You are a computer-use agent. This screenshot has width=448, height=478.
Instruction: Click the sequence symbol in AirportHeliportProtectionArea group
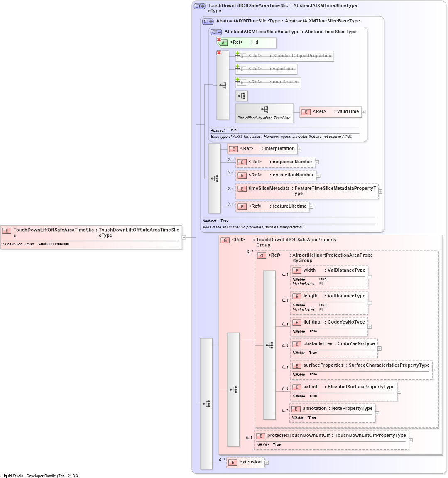pos(269,346)
